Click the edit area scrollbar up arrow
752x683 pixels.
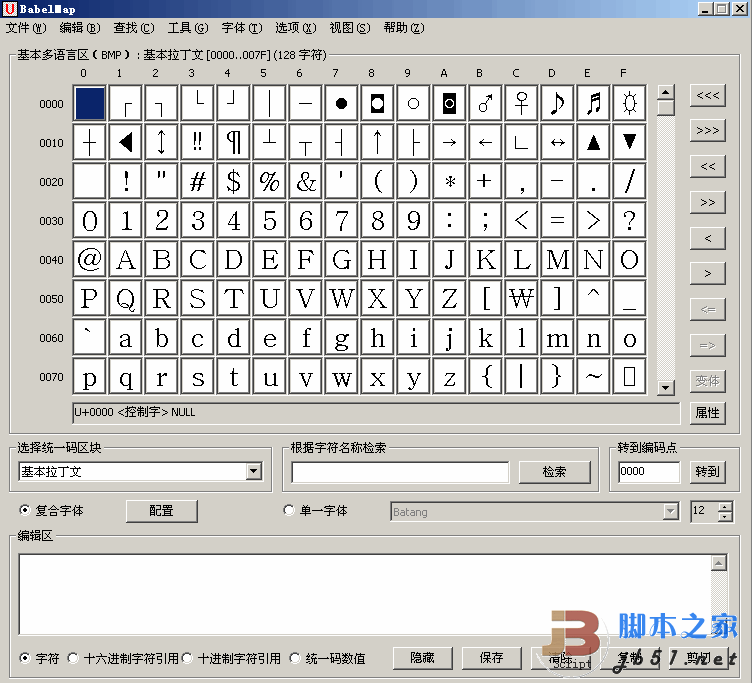[718, 563]
